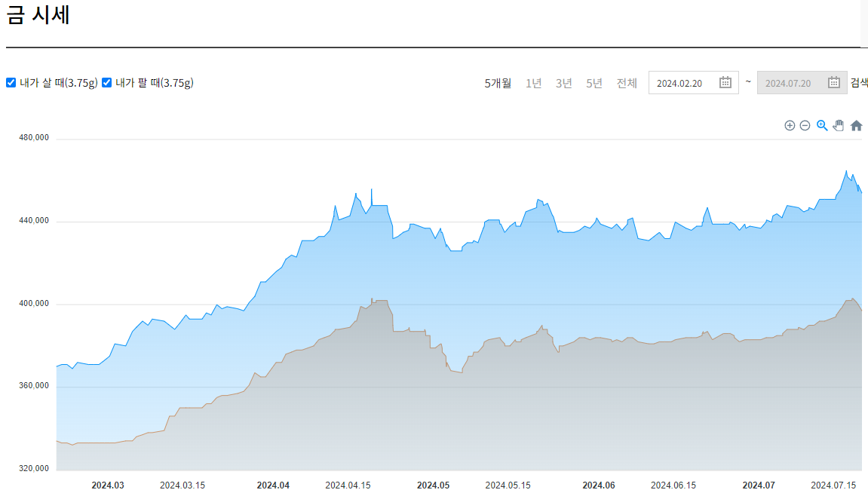Click the 2024.03.15 x-axis label

coord(182,485)
